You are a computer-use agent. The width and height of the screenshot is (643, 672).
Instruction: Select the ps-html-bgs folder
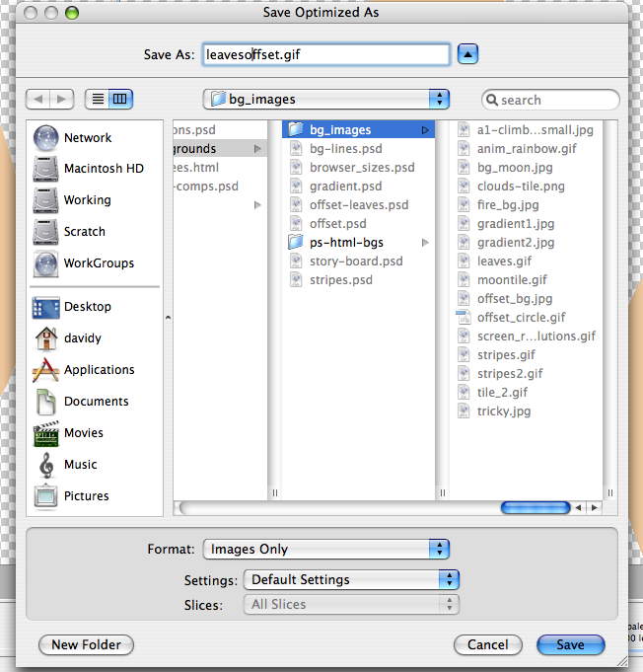[346, 243]
